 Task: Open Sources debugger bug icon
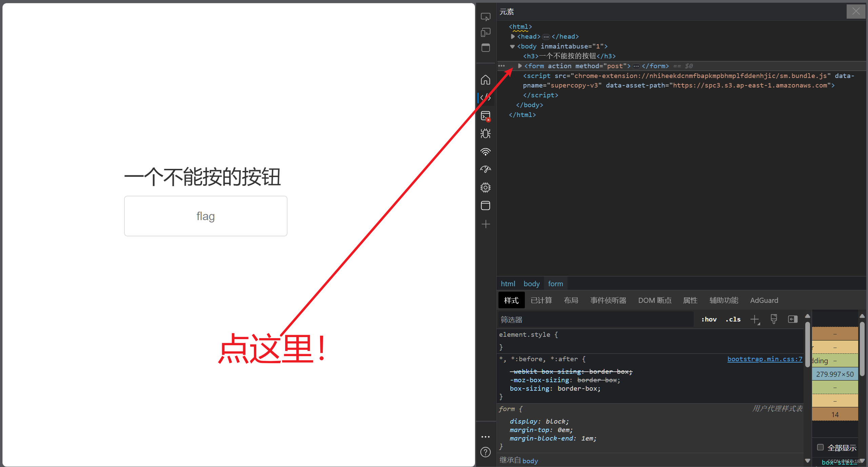(x=486, y=134)
